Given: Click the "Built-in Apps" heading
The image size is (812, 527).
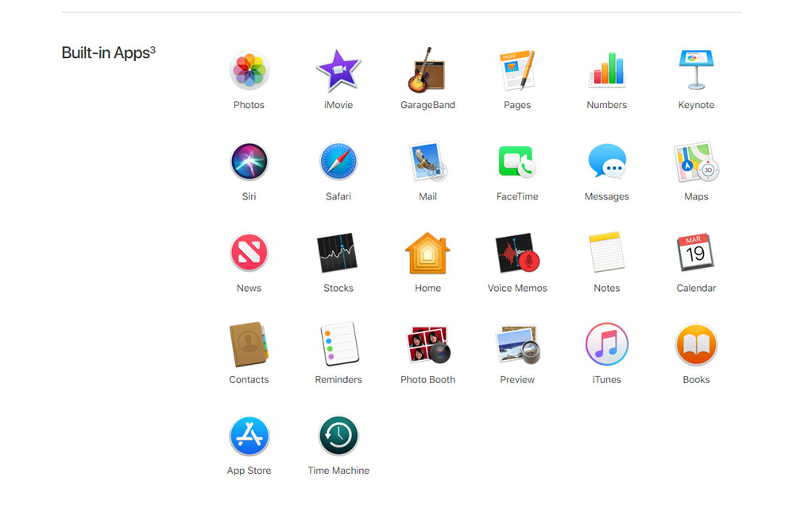Looking at the screenshot, I should 106,53.
